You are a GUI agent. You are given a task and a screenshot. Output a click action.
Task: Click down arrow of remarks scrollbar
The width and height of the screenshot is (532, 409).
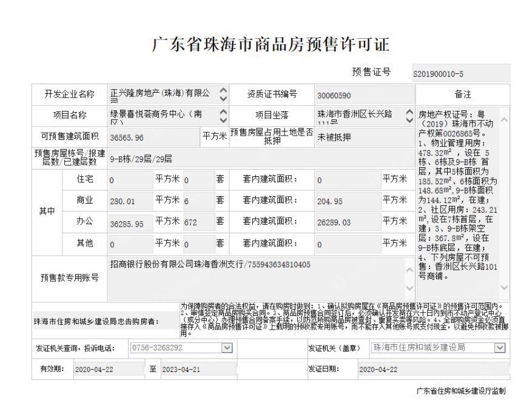(504, 287)
